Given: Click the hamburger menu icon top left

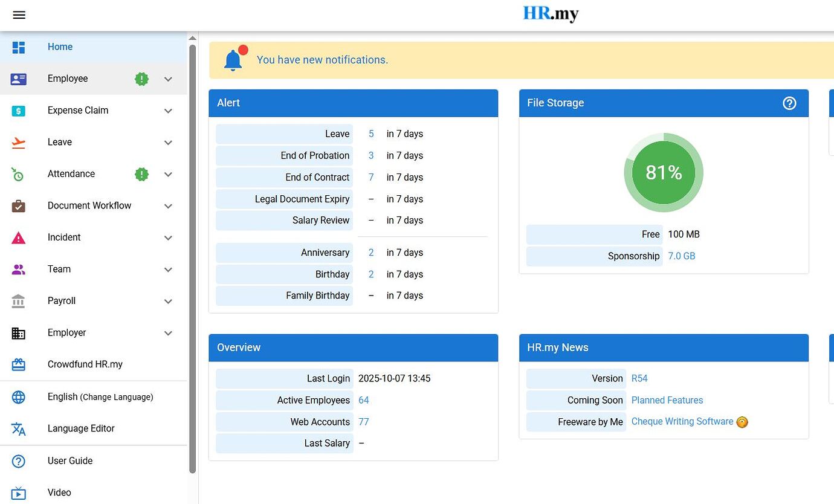Looking at the screenshot, I should tap(19, 15).
